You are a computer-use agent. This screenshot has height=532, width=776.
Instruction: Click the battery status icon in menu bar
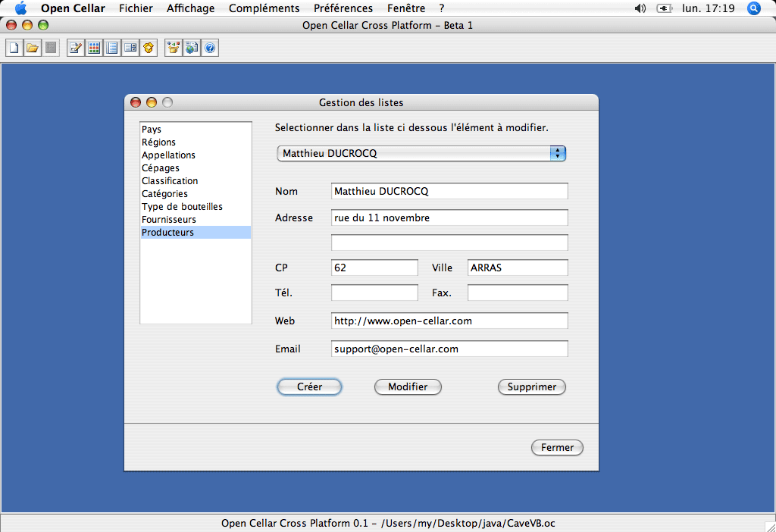point(664,8)
